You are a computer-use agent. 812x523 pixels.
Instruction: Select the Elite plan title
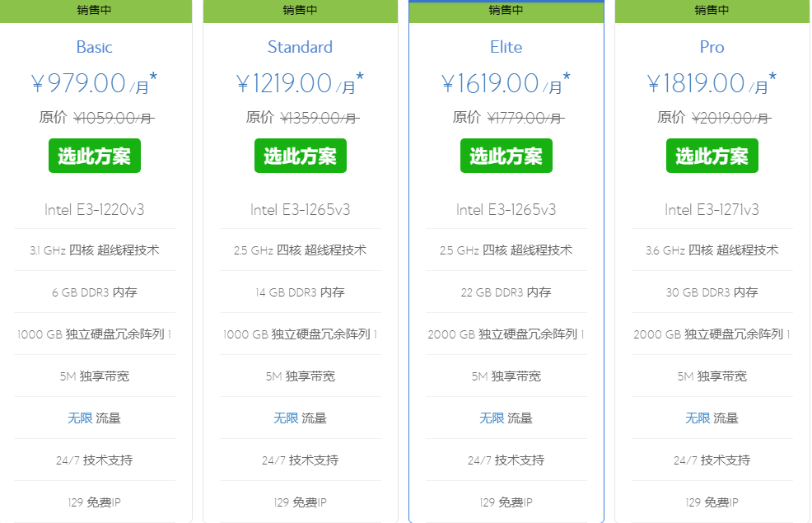[x=506, y=47]
